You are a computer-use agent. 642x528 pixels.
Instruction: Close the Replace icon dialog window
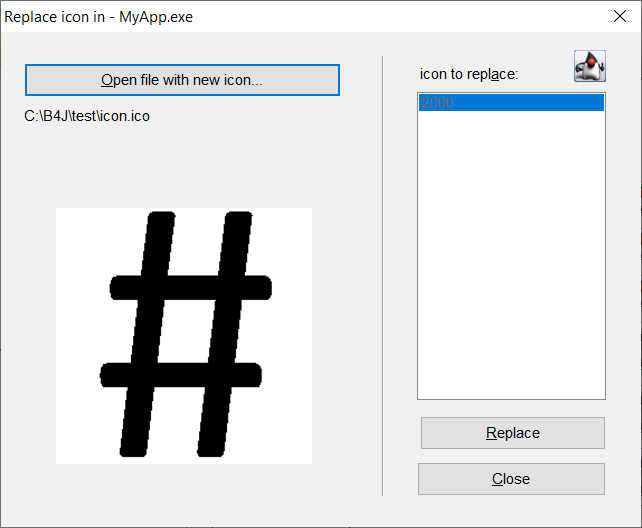620,16
